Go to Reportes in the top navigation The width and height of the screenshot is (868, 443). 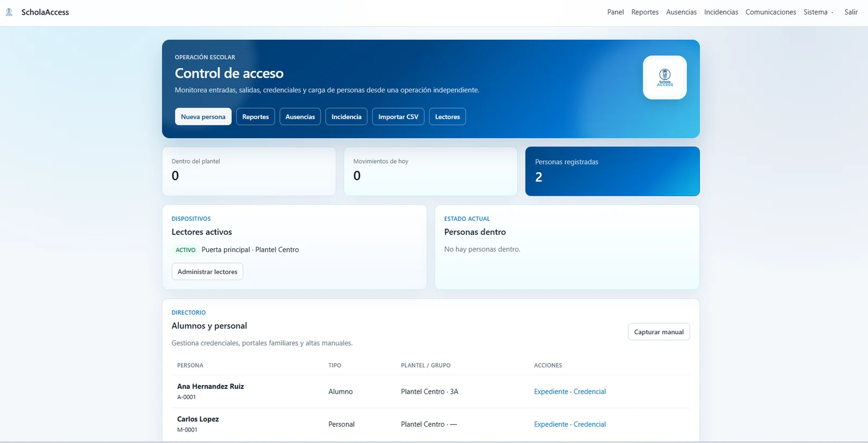pos(645,12)
